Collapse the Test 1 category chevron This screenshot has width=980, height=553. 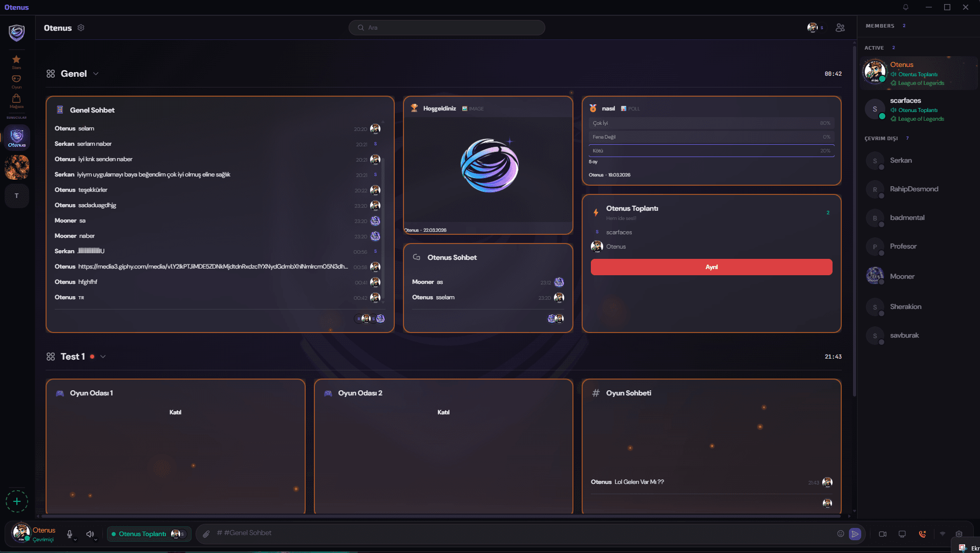click(x=103, y=357)
